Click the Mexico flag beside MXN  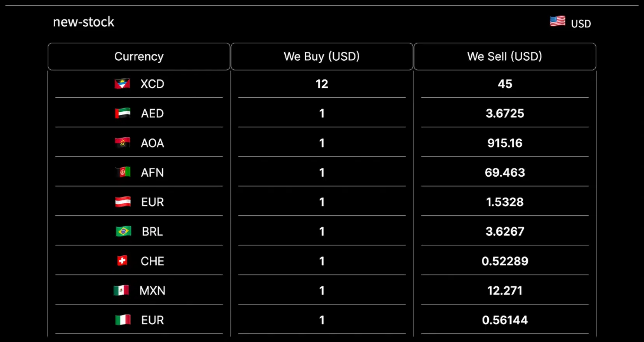[x=121, y=290]
